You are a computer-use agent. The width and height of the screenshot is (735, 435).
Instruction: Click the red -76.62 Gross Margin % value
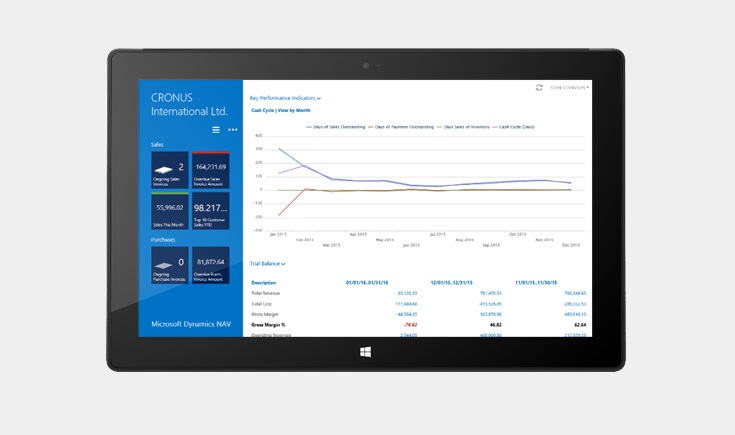click(x=410, y=325)
